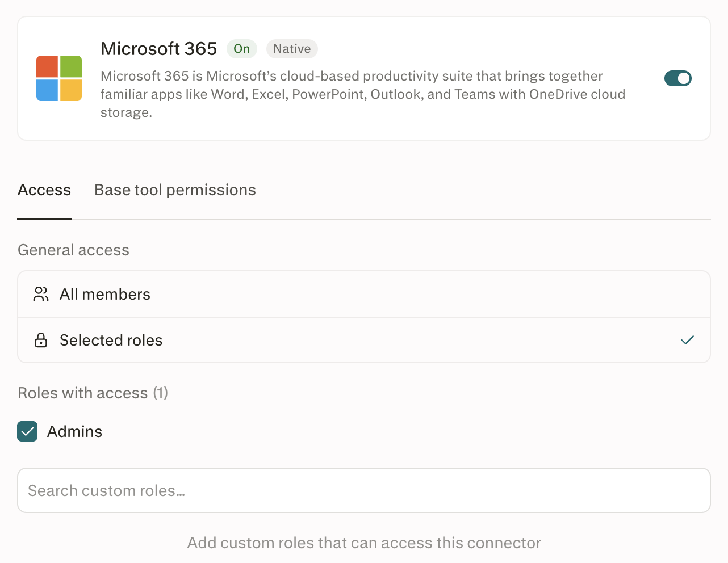Click the Microsoft 365 title text
This screenshot has width=728, height=563.
158,49
